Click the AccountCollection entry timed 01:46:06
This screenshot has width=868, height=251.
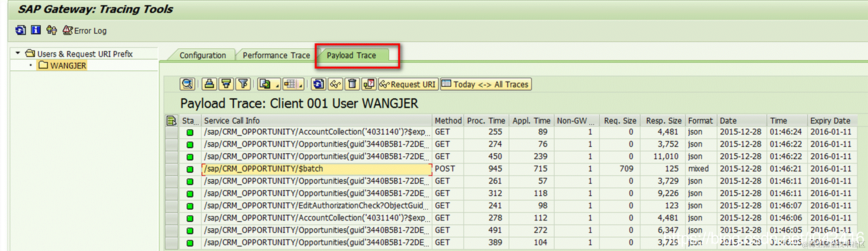coord(316,218)
